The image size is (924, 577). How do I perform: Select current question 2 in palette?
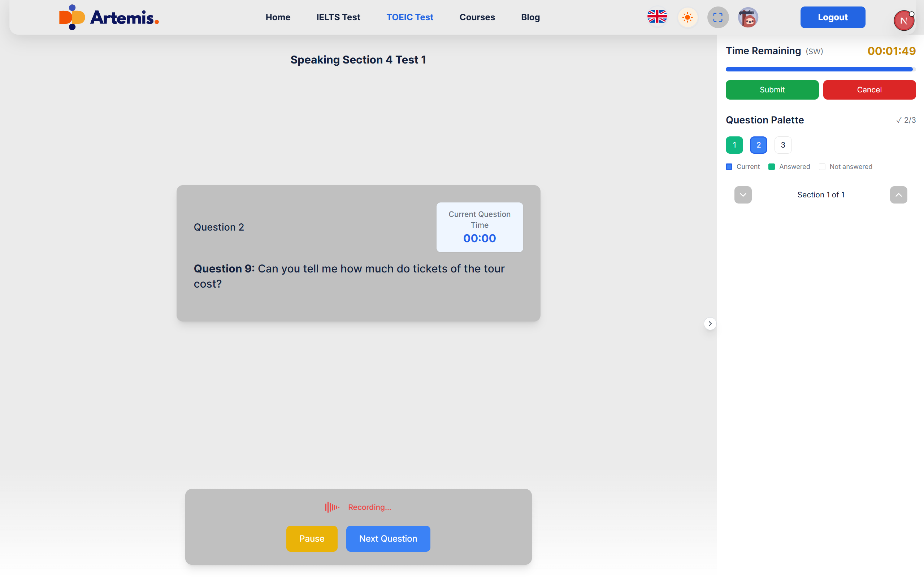click(x=758, y=145)
